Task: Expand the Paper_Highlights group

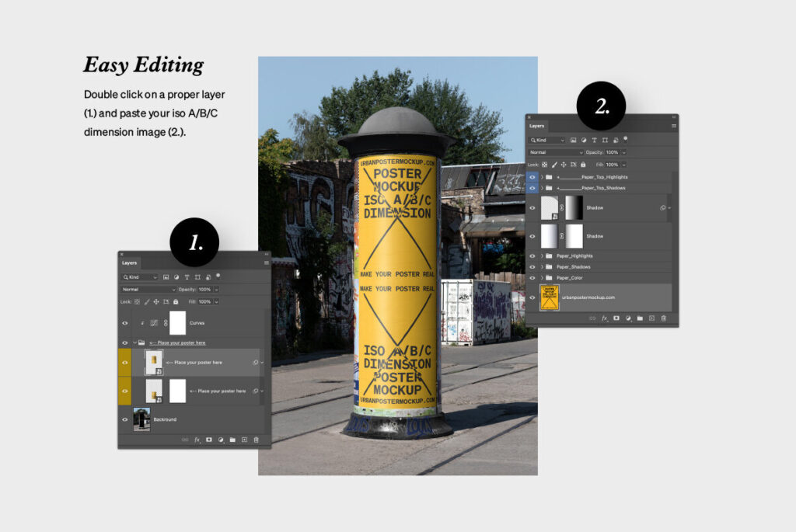Action: coord(542,256)
